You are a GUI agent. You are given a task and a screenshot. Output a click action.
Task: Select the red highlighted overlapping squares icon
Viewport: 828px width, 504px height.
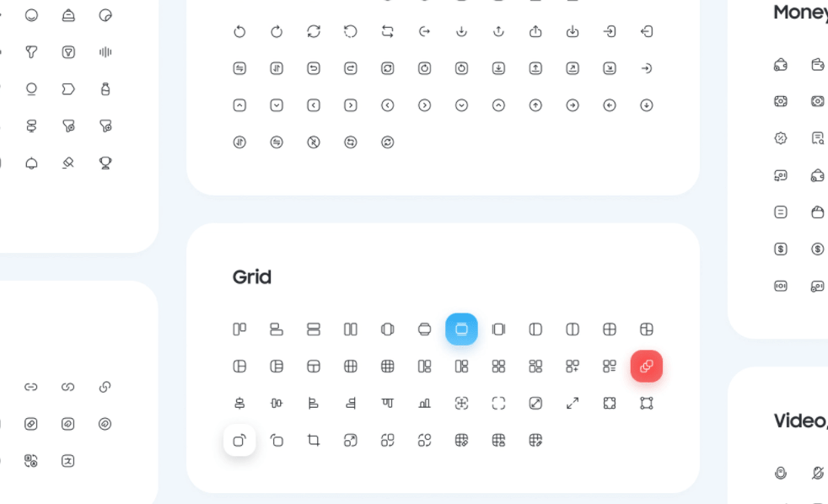647,366
